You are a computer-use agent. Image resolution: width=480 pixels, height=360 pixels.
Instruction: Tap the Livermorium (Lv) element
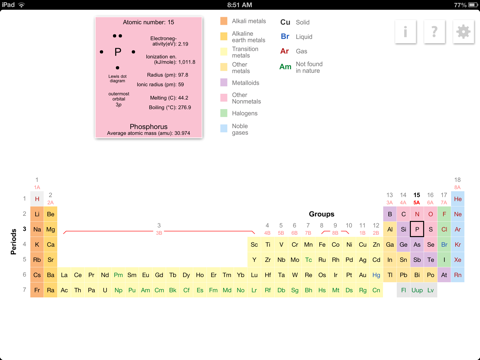[x=431, y=290]
